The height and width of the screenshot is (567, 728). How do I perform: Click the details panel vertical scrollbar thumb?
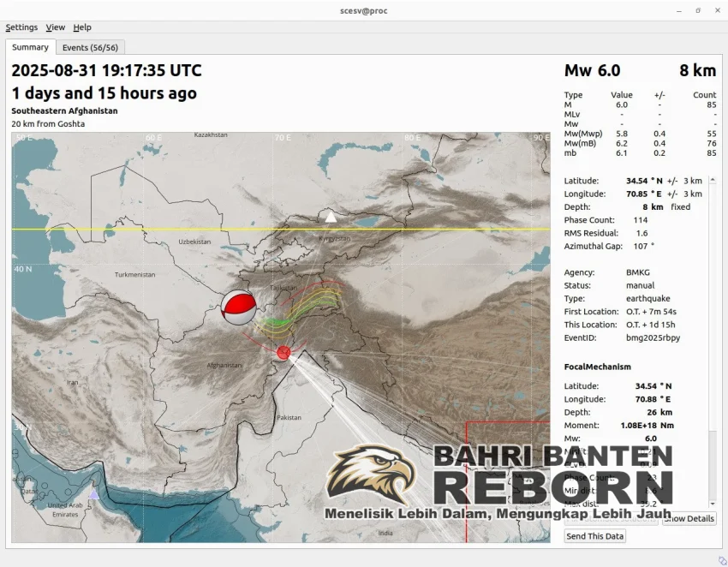pos(713,307)
